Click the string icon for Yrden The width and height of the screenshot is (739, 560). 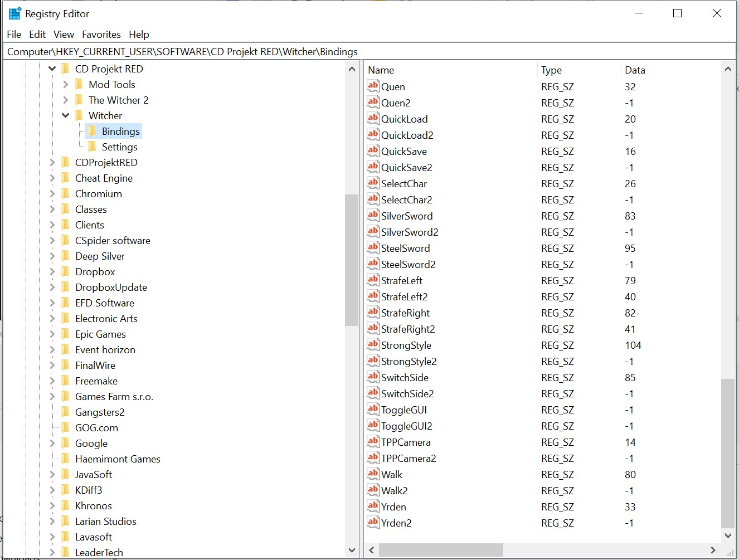[373, 506]
